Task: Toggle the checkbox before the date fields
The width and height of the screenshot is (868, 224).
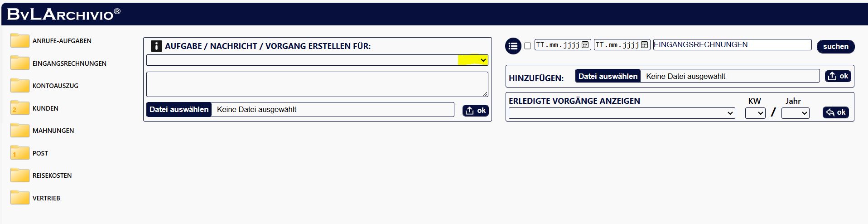Action: (527, 46)
